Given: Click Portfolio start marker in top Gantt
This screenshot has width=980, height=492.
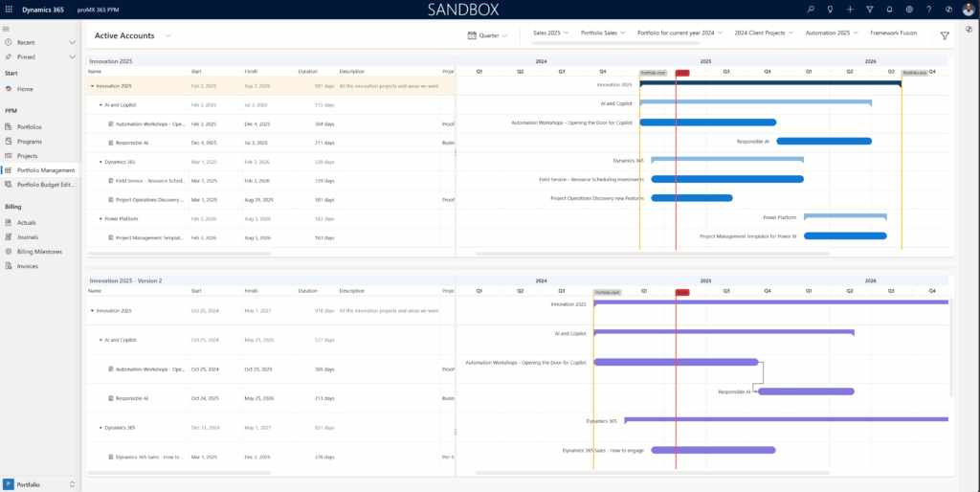Looking at the screenshot, I should point(653,73).
